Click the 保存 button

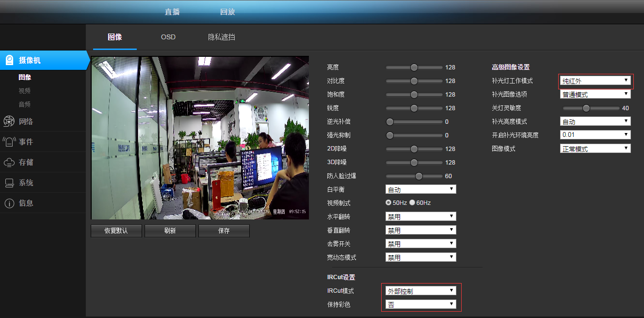pyautogui.click(x=224, y=231)
